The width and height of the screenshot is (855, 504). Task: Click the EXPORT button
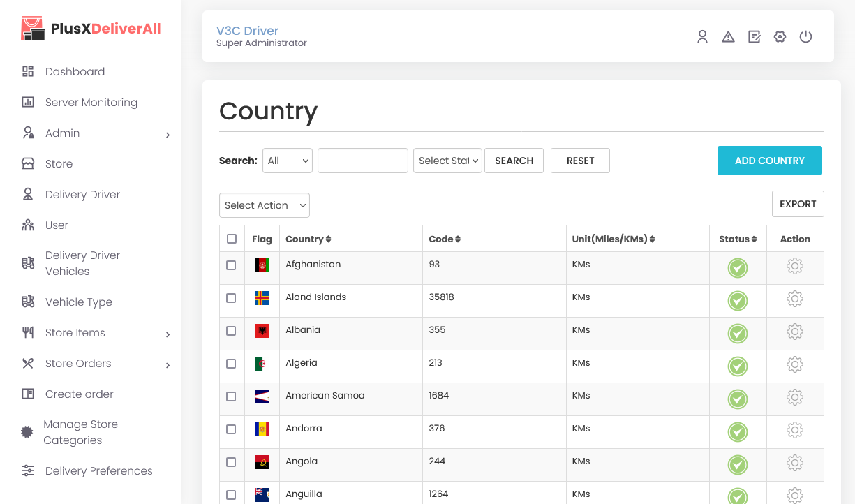pos(798,204)
